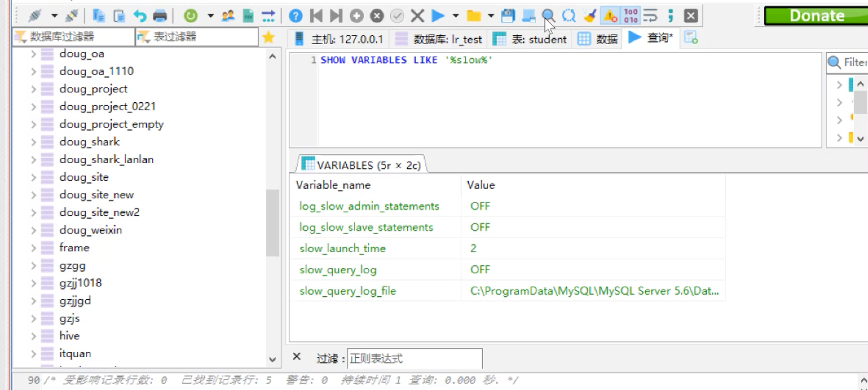The width and height of the screenshot is (868, 390).
Task: Click the insert row plus icon
Action: [356, 16]
